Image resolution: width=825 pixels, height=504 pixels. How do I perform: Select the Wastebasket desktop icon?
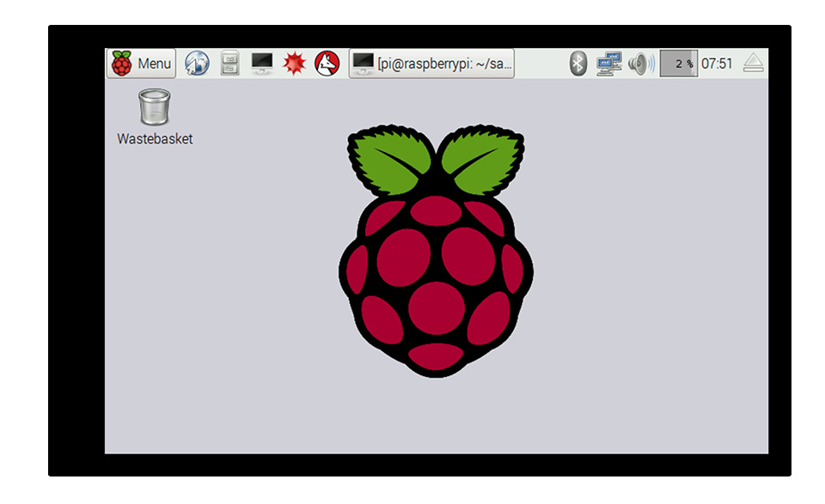click(x=154, y=106)
